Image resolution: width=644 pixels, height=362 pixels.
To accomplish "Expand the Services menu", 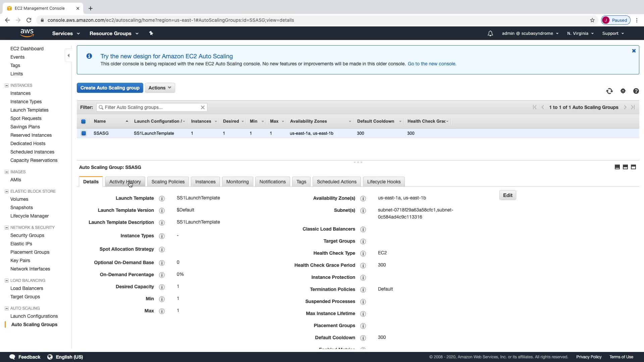I will [x=66, y=34].
